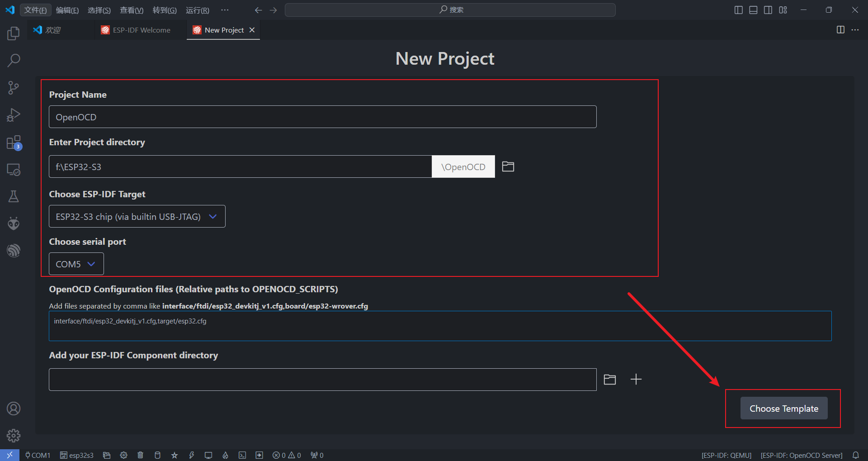The width and height of the screenshot is (868, 461).
Task: Execute custom task arrow icon in status bar
Action: 259,455
